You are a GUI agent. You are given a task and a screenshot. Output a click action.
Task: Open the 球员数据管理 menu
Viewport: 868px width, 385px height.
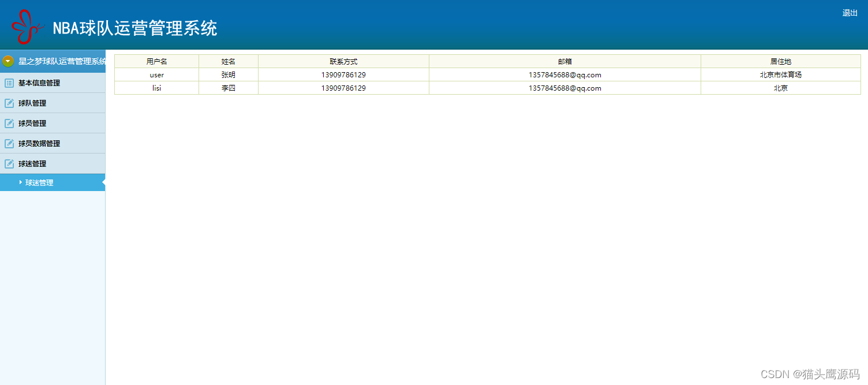(53, 144)
